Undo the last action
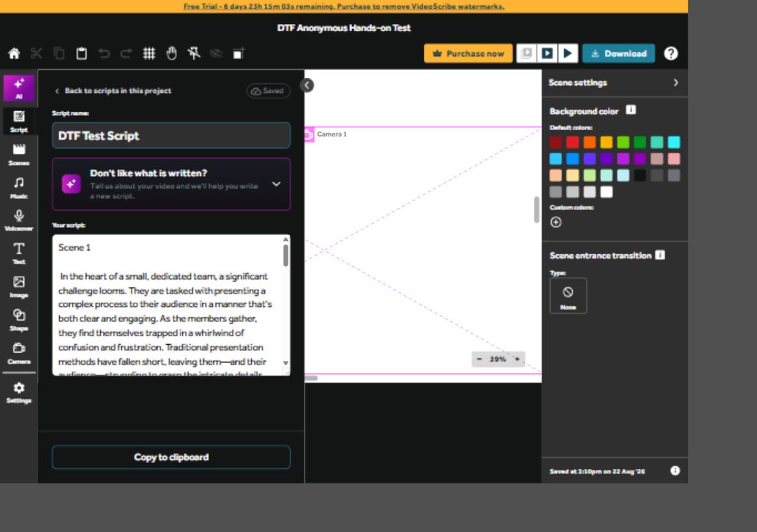Screen dimensions: 757x532 [x=103, y=53]
